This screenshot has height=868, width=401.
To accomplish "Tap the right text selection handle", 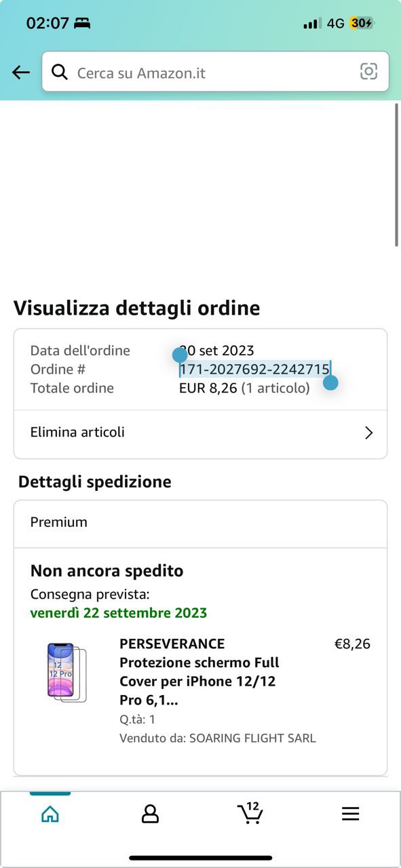I will pos(330,383).
